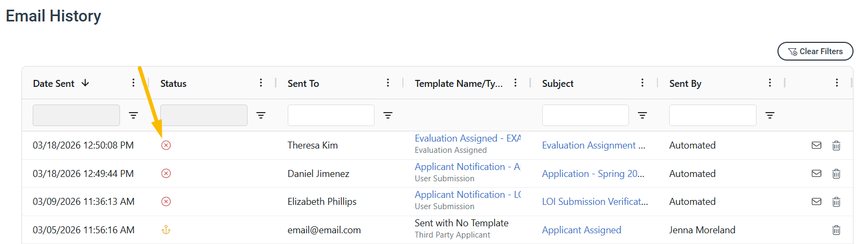Viewport: 868px width, 244px height.
Task: Click the Sent To column header
Action: (x=303, y=84)
